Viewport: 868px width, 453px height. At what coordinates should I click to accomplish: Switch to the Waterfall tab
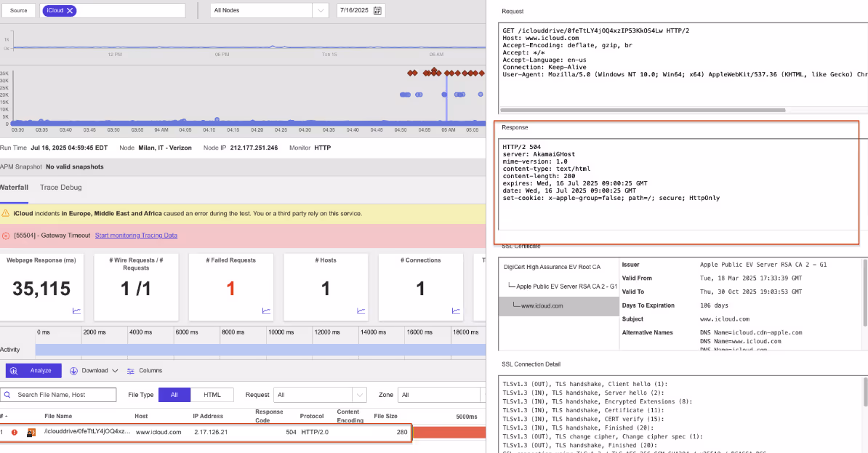pyautogui.click(x=14, y=188)
